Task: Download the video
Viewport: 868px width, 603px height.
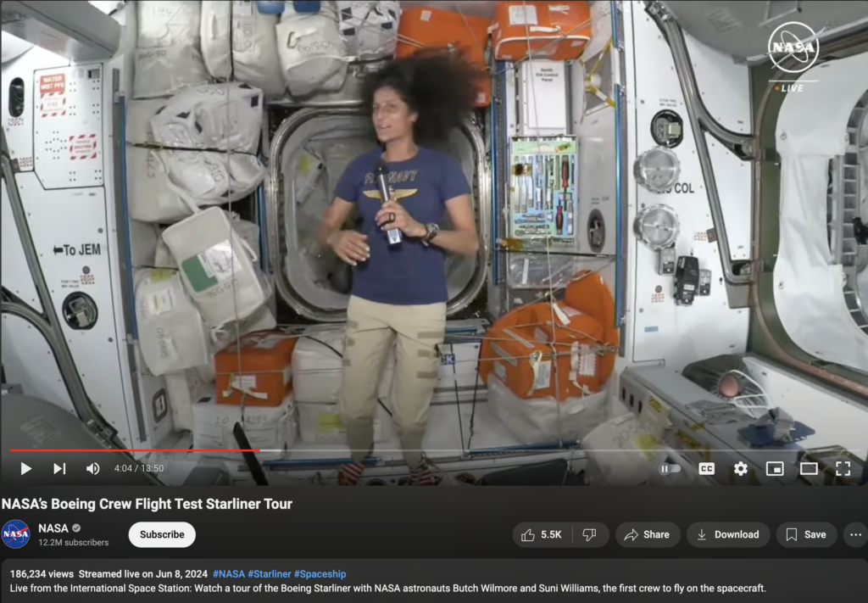Action: [x=727, y=534]
